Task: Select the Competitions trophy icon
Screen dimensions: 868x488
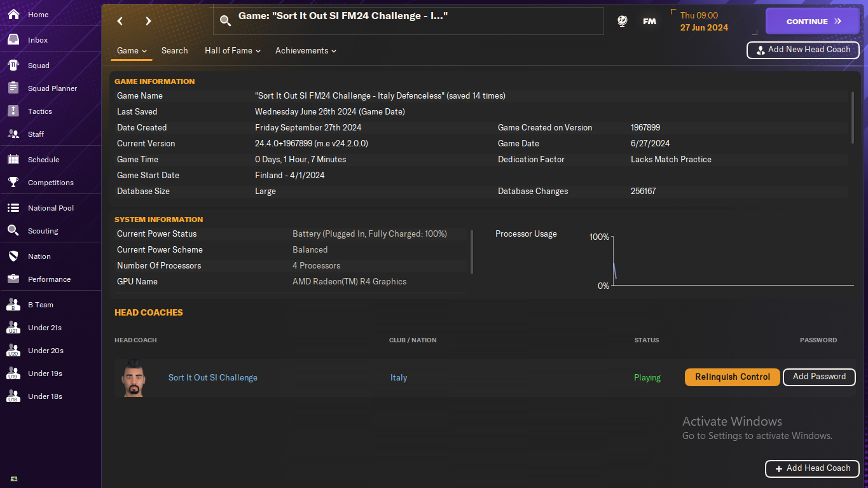Action: [13, 183]
